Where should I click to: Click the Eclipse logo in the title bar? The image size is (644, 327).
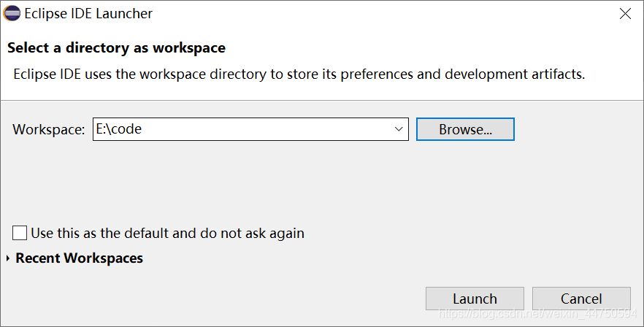tap(12, 13)
